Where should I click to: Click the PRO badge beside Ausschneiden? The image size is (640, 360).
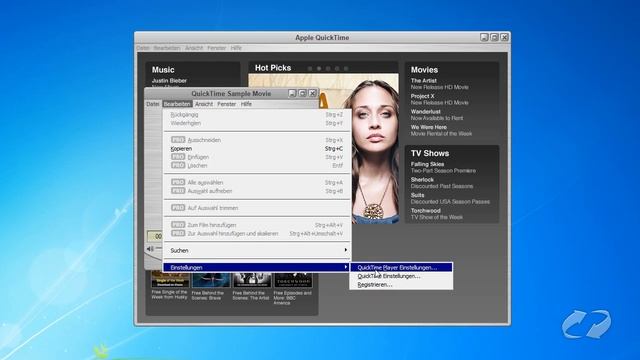(178, 140)
